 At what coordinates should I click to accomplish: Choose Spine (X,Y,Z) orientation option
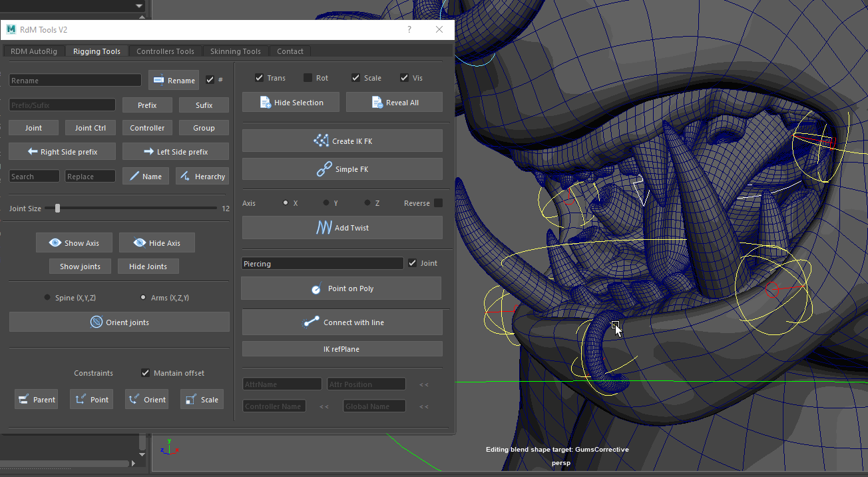click(x=47, y=298)
